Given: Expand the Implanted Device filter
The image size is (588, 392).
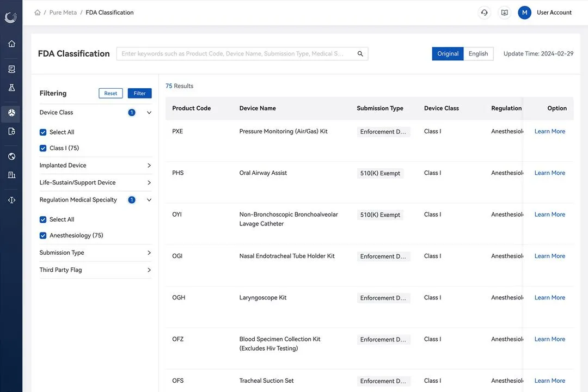Looking at the screenshot, I should pos(148,165).
